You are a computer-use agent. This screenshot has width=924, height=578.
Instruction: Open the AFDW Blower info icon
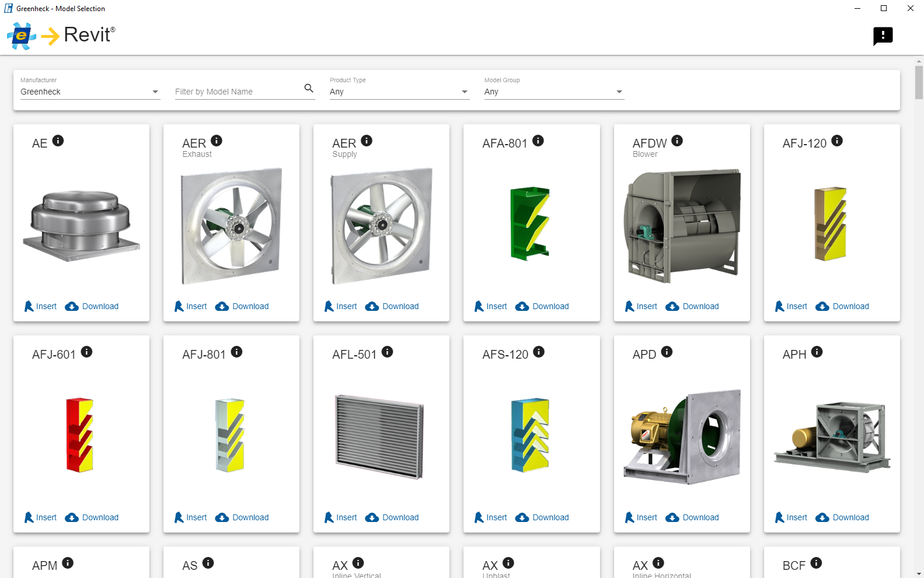pyautogui.click(x=677, y=141)
